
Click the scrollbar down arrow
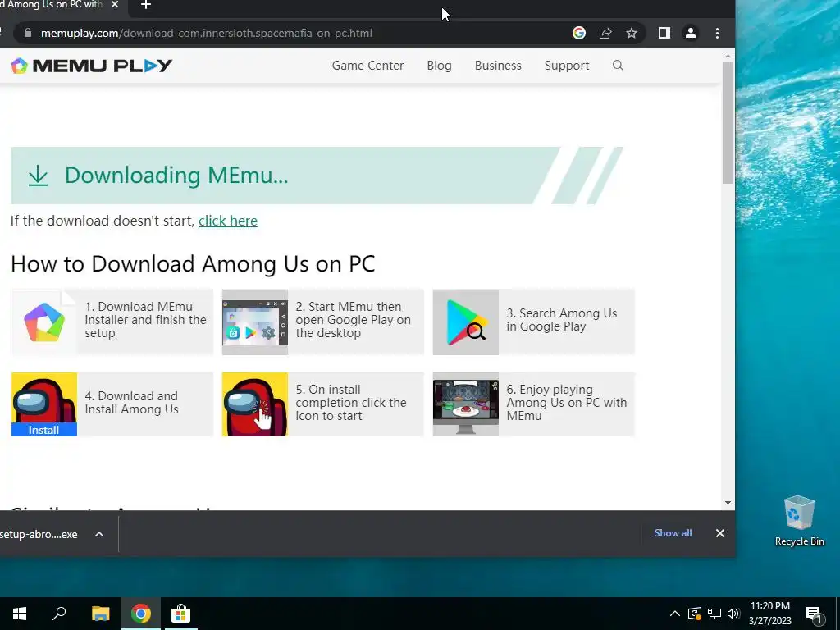728,503
